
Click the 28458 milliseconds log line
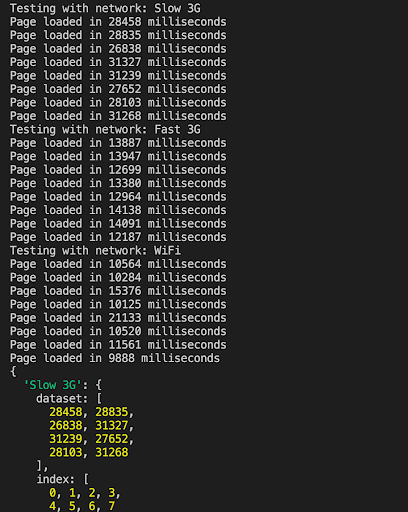[x=118, y=22]
